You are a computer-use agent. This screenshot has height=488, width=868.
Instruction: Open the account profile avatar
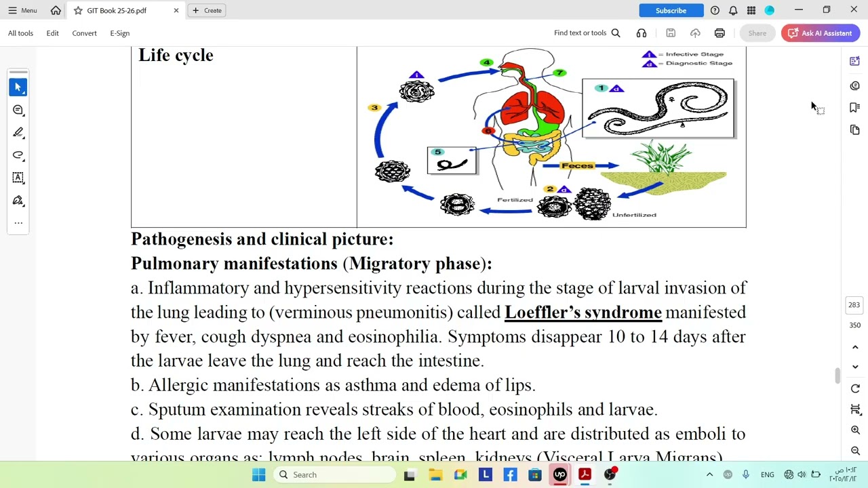click(x=770, y=10)
